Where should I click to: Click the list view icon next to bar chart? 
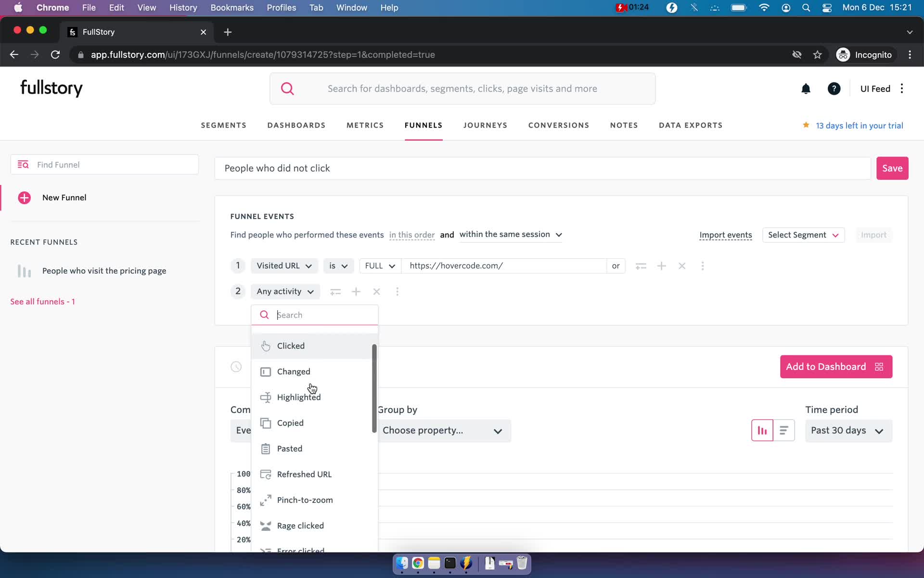tap(783, 430)
